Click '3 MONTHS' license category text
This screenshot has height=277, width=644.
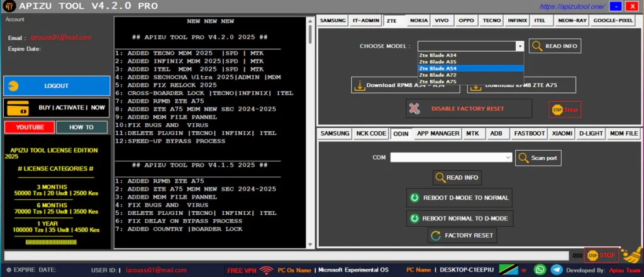52,187
